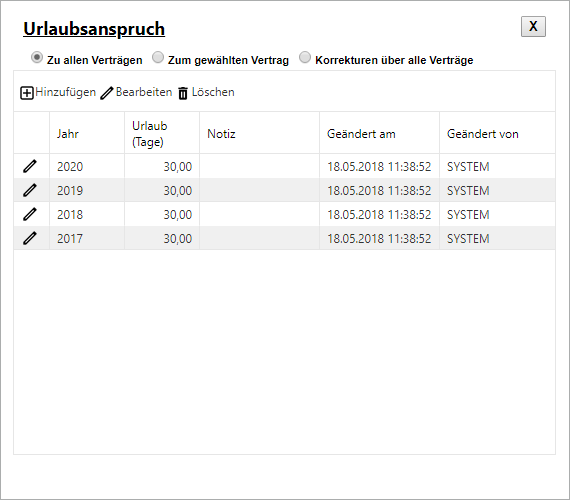Close the Urlaubsanspruch dialog with X
Screen dimensions: 570x500
pos(533,26)
